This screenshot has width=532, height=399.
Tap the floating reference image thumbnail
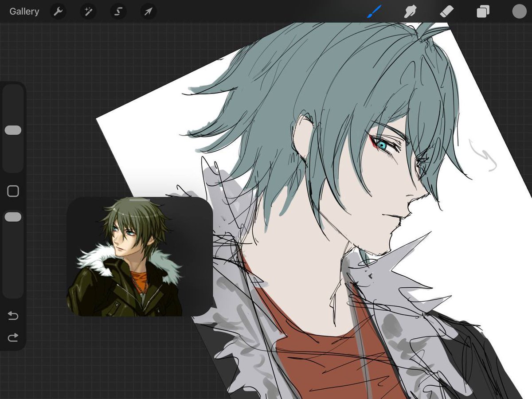tap(140, 257)
